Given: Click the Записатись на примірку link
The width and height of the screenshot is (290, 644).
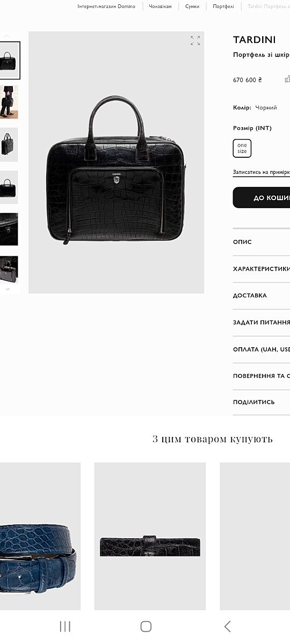Looking at the screenshot, I should pos(262,172).
